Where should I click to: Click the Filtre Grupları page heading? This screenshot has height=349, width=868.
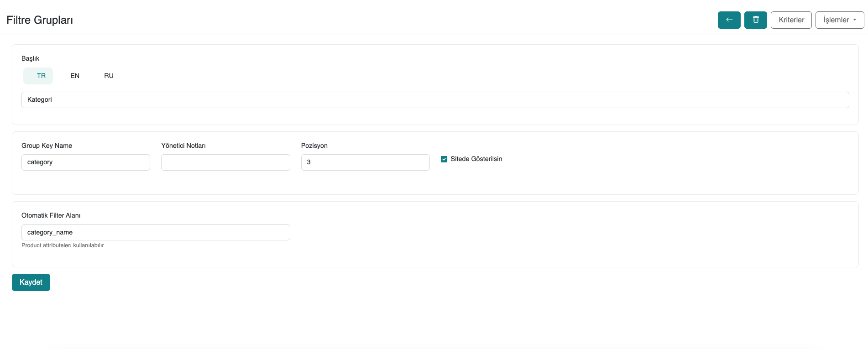pos(40,20)
